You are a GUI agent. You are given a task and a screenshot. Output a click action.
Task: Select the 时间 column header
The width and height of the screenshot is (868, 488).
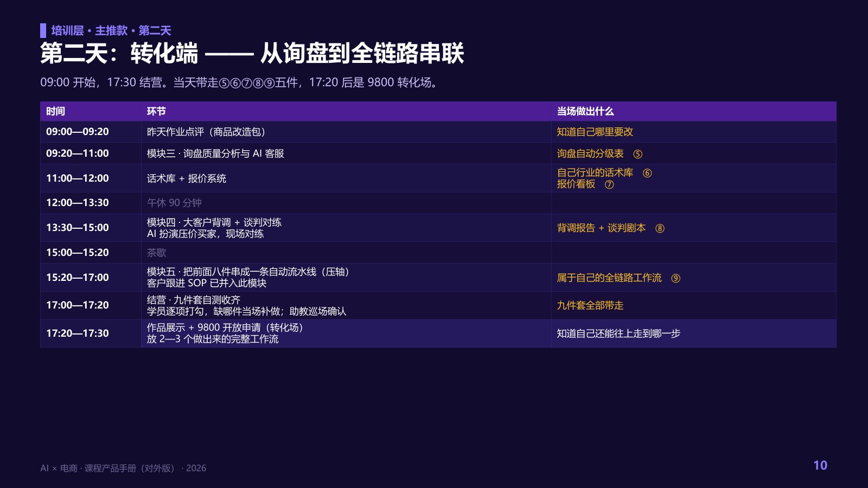point(55,111)
